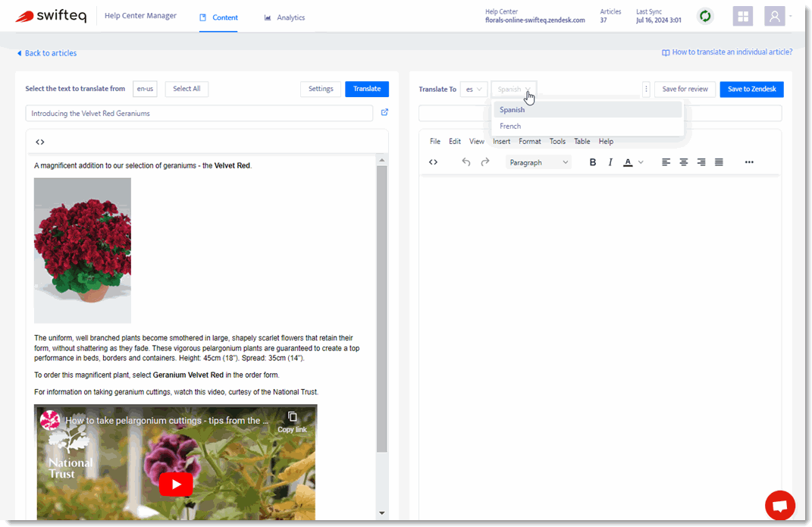Screen dimensions: 812x527
Task: Open the es language code dropdown
Action: (473, 89)
